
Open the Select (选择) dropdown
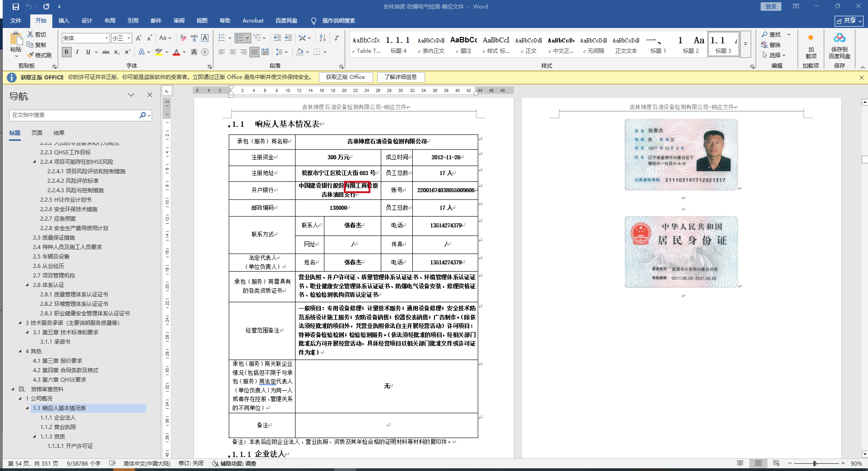pos(774,55)
